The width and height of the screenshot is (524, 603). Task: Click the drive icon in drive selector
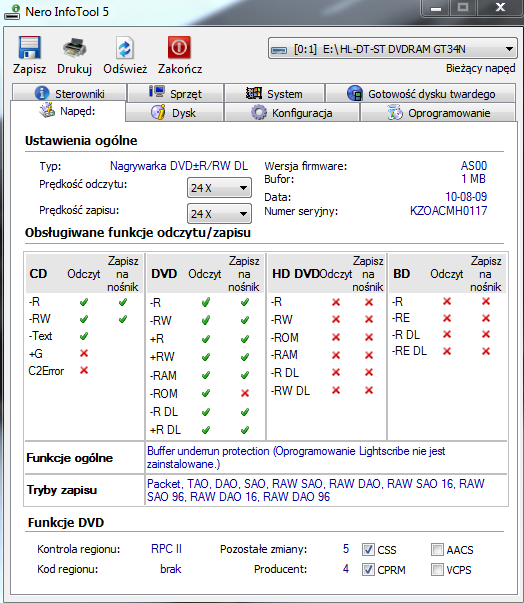click(279, 50)
